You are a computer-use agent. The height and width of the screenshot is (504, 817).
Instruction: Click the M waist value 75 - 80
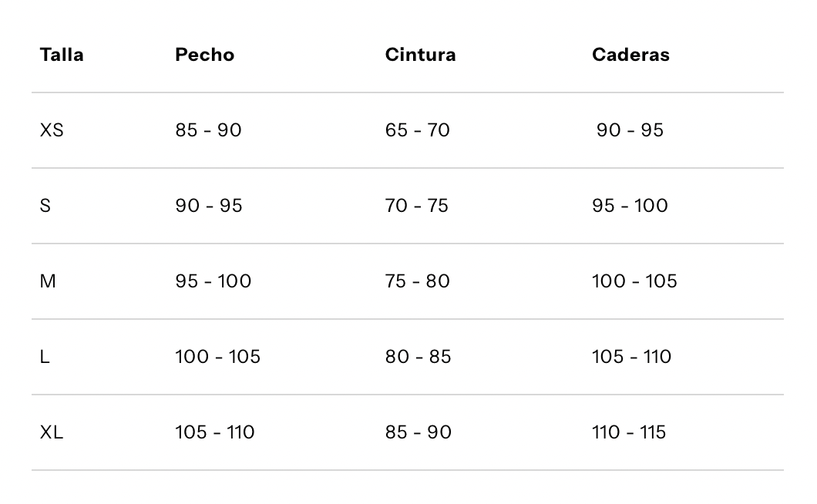(417, 281)
